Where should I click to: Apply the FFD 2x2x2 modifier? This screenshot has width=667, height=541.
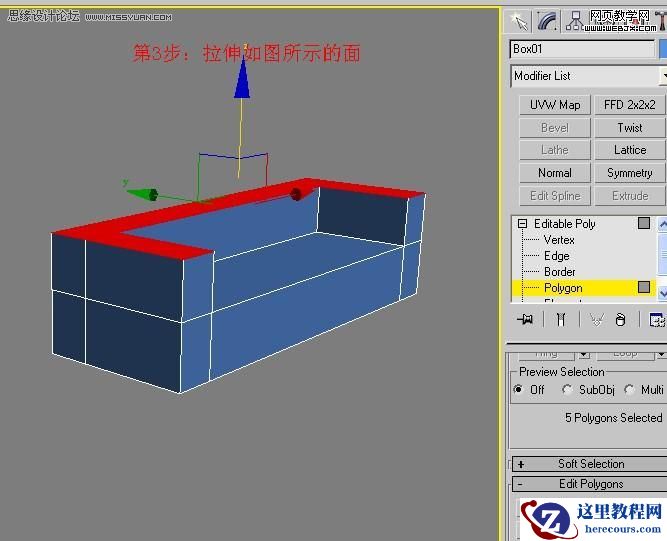click(x=630, y=105)
